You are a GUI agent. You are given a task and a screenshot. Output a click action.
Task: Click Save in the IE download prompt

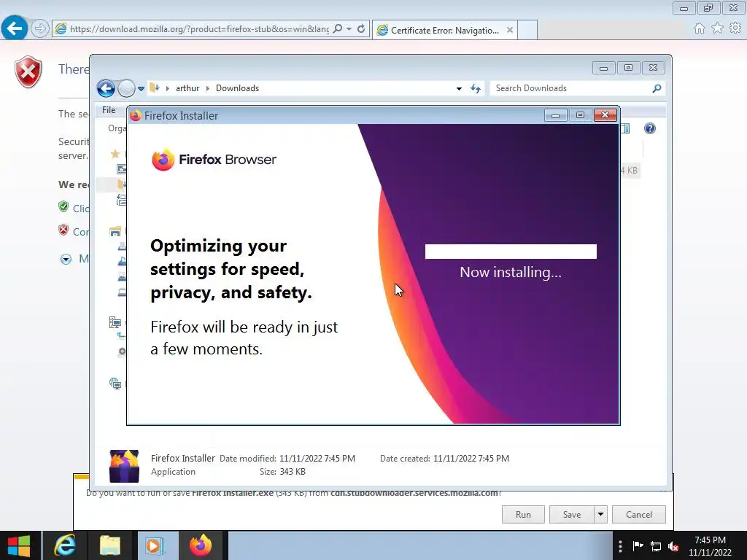pos(572,514)
